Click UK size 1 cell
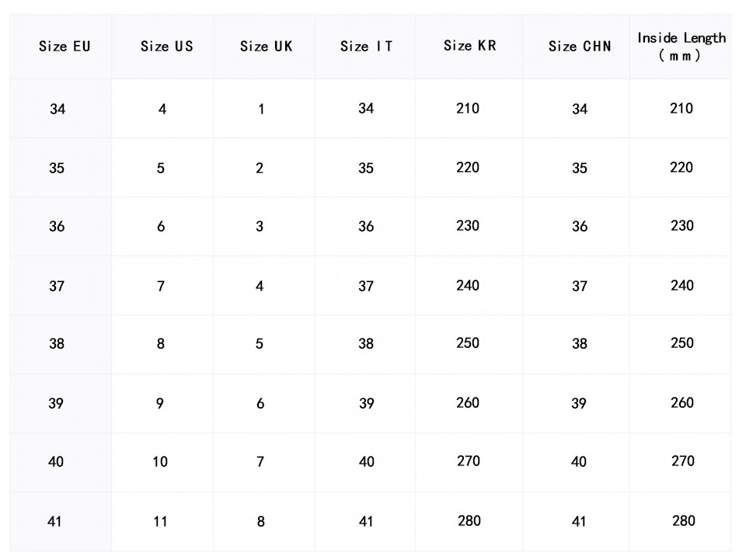739x560 pixels. (261, 110)
